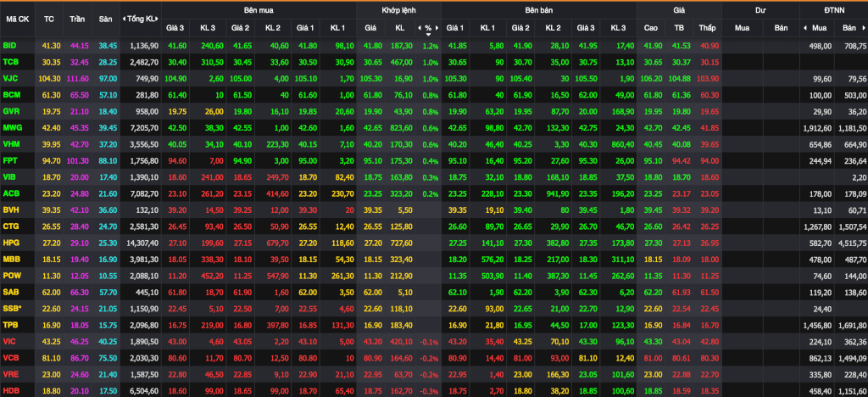The image size is (868, 397).
Task: Select the VCB ticker
Action: (x=10, y=358)
